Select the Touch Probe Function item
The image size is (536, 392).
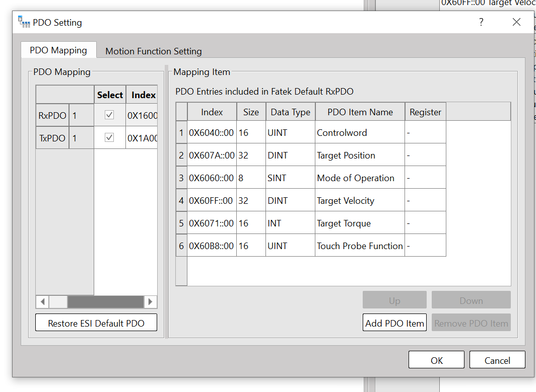[359, 246]
